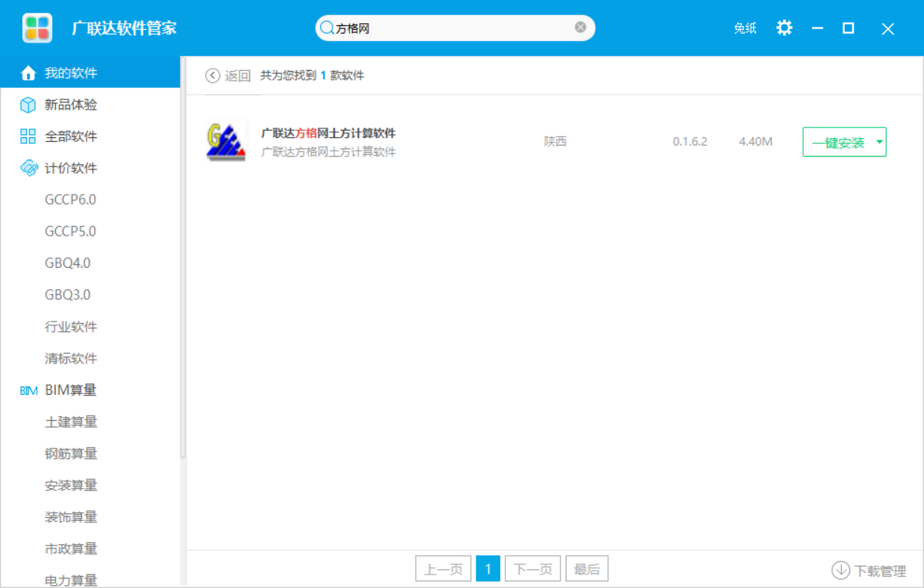Jump to 最后 last page
924x588 pixels.
tap(587, 569)
